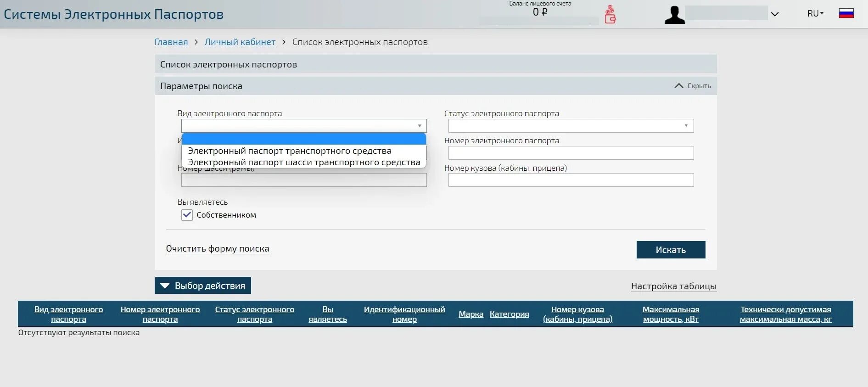This screenshot has height=387, width=868.
Task: Click the Отсутствуют результаты поиска message
Action: (79, 332)
